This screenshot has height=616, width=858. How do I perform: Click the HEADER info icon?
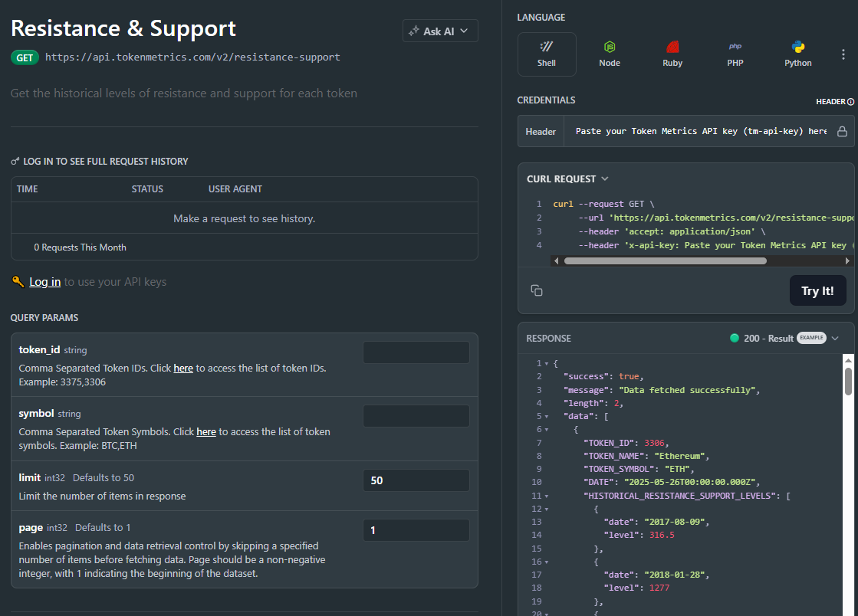850,102
